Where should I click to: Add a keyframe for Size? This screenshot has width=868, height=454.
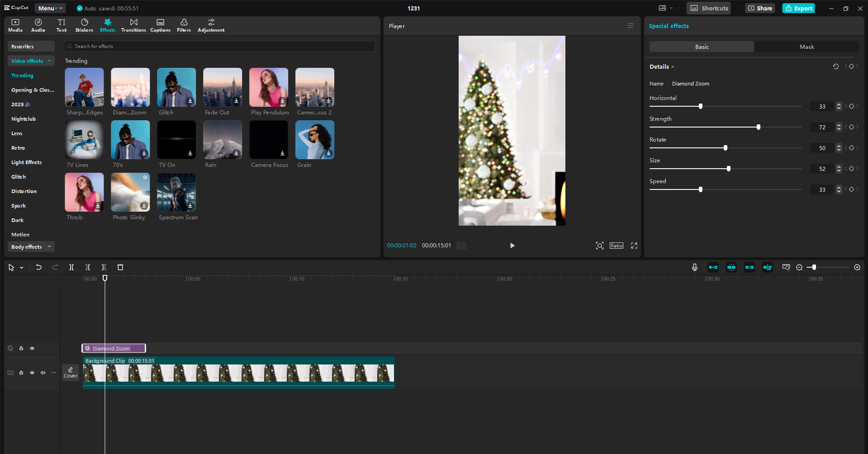click(851, 169)
